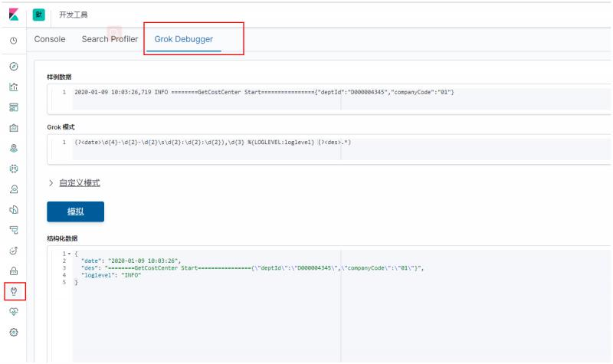
Task: Click the "date" line in structured output
Action: point(130,261)
